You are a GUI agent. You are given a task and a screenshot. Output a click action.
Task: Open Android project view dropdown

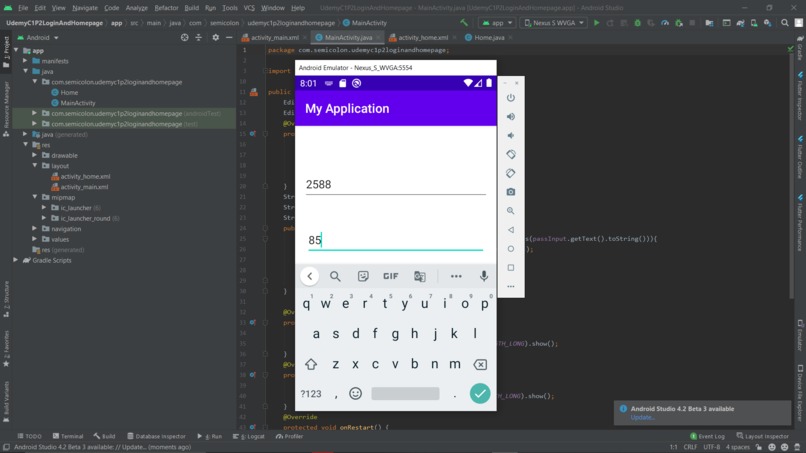[x=39, y=38]
